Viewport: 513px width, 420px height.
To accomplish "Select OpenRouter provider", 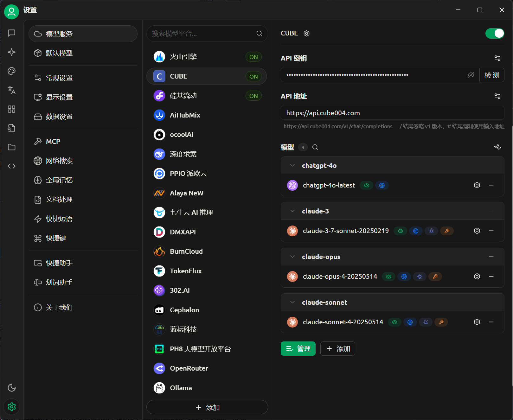I will (207, 368).
